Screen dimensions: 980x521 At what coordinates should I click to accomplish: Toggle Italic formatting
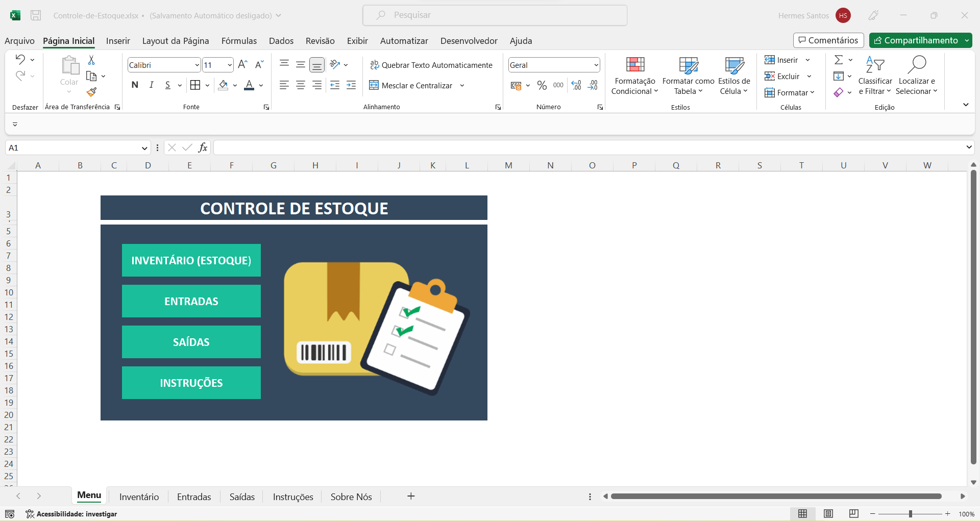click(151, 85)
